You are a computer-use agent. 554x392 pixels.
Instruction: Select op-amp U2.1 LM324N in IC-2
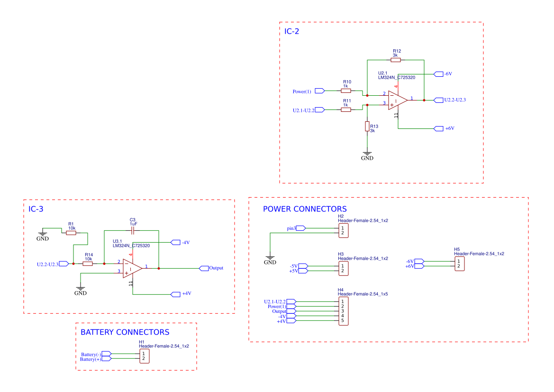396,100
